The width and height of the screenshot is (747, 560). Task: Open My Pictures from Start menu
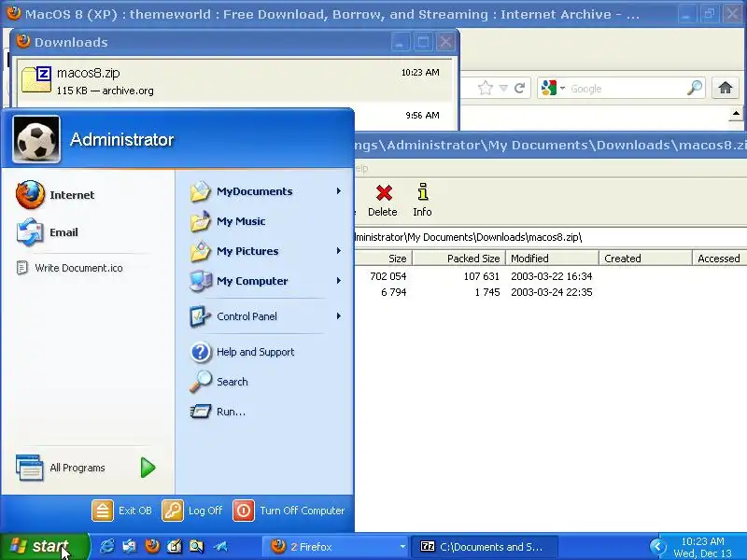pyautogui.click(x=234, y=251)
